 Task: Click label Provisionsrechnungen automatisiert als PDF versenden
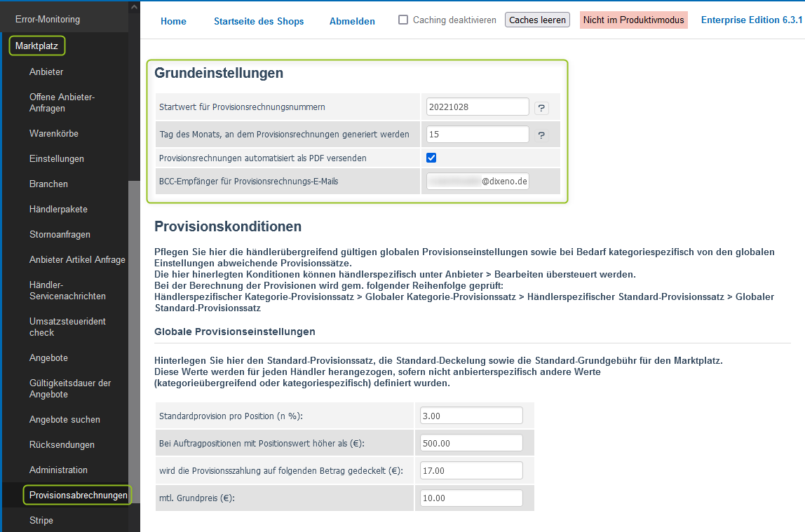coord(263,158)
